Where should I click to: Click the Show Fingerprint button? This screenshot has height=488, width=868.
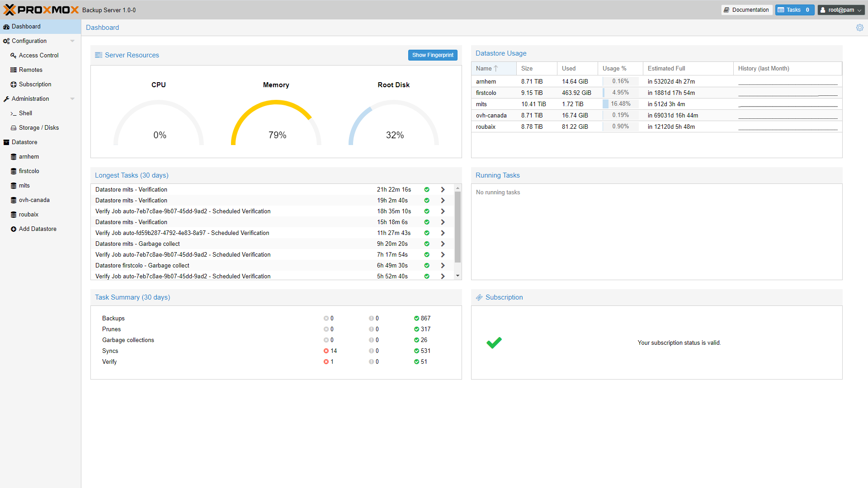[x=433, y=55]
